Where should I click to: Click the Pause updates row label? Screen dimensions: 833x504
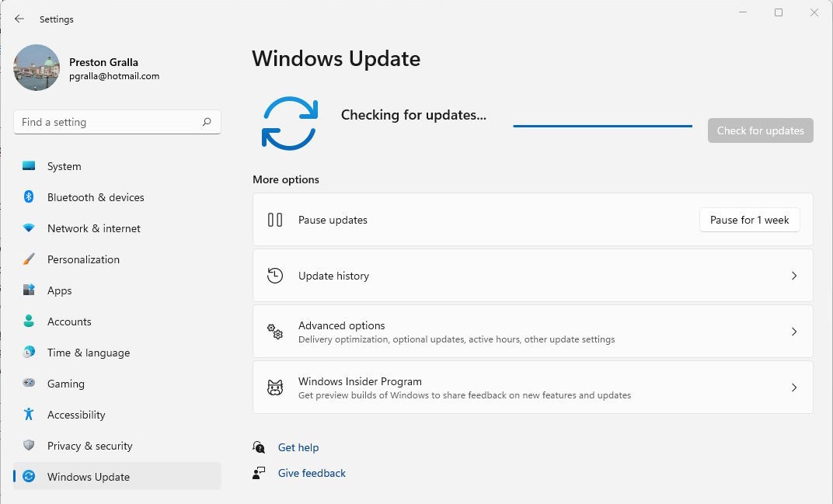tap(333, 220)
